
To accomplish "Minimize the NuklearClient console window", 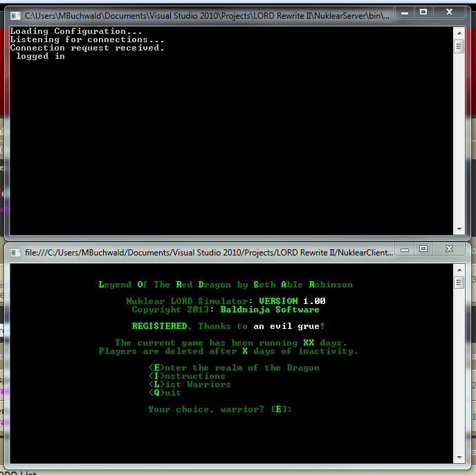I will pyautogui.click(x=405, y=249).
